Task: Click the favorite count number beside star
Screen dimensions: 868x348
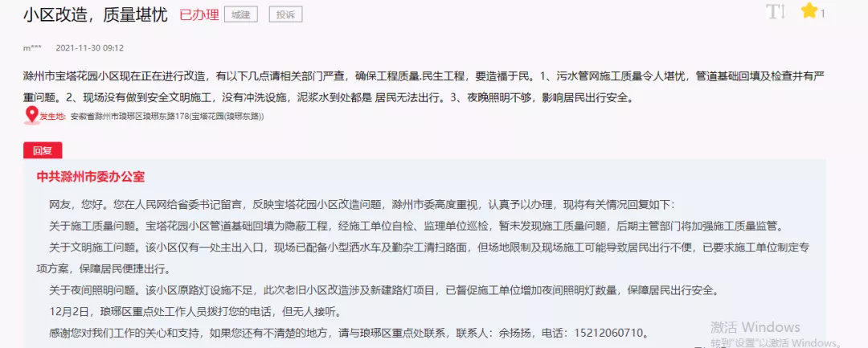Action: tap(823, 14)
